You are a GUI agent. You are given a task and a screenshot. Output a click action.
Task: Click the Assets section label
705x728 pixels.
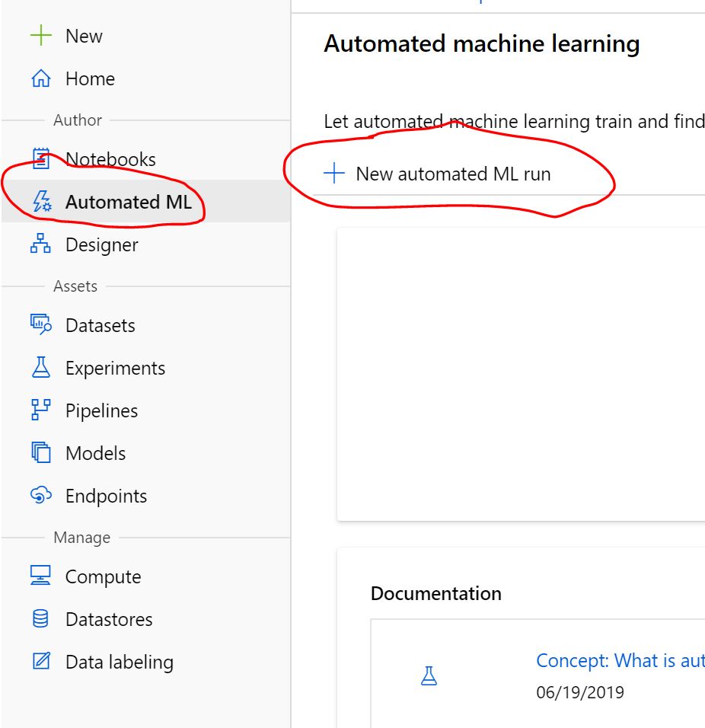[75, 286]
